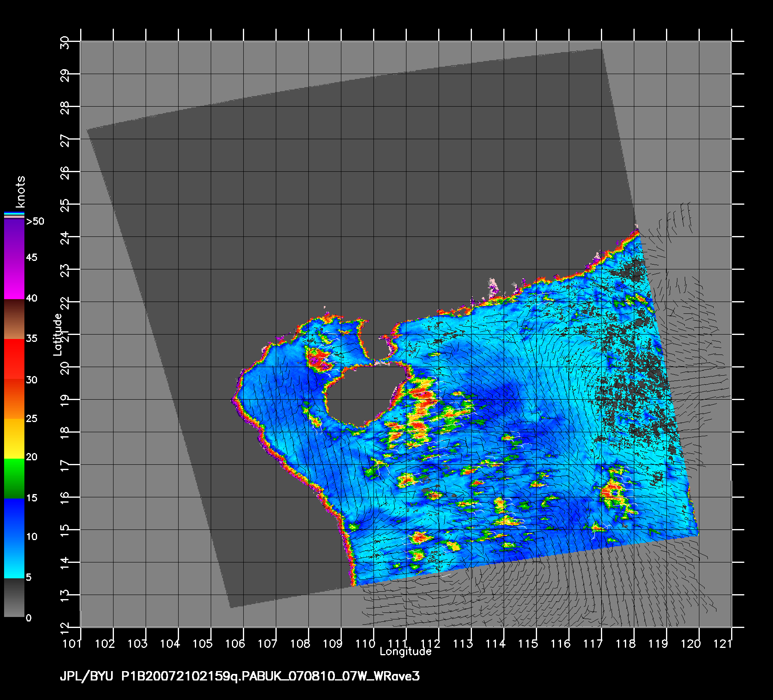The height and width of the screenshot is (700, 773).
Task: Click the latitude axis label '24'
Action: (x=65, y=238)
